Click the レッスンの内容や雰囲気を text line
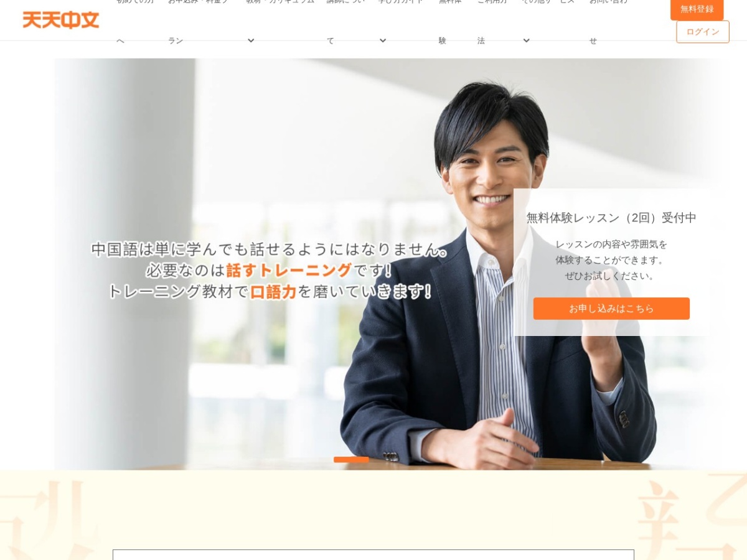747x560 pixels. click(x=611, y=244)
